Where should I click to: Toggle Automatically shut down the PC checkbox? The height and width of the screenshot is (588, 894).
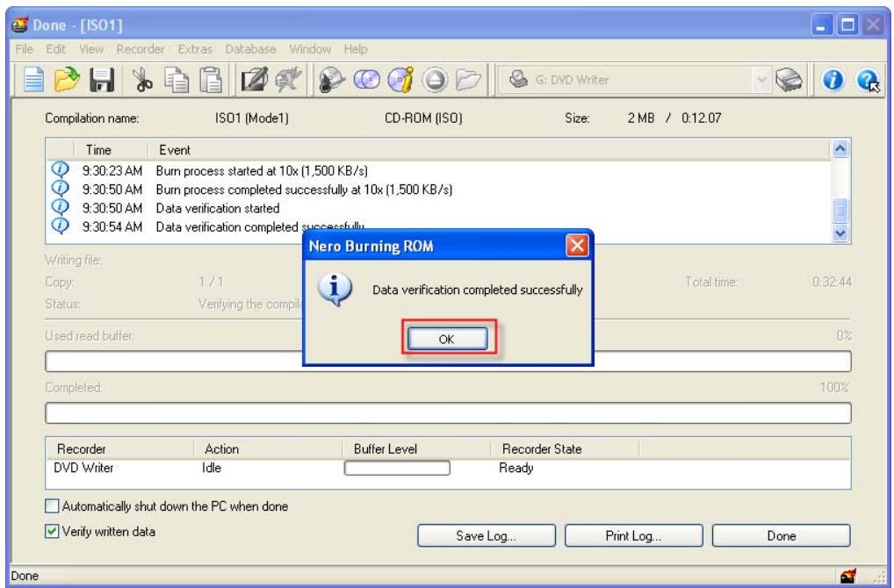(52, 506)
